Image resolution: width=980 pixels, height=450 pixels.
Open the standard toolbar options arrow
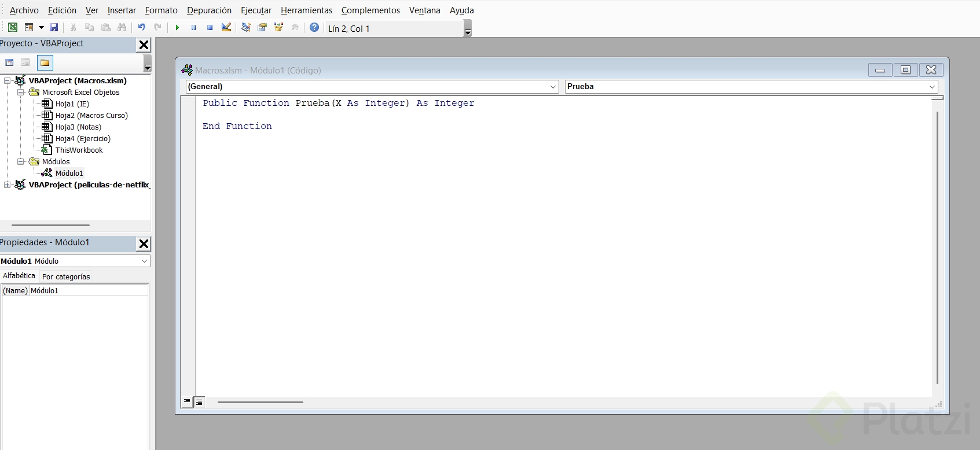468,28
